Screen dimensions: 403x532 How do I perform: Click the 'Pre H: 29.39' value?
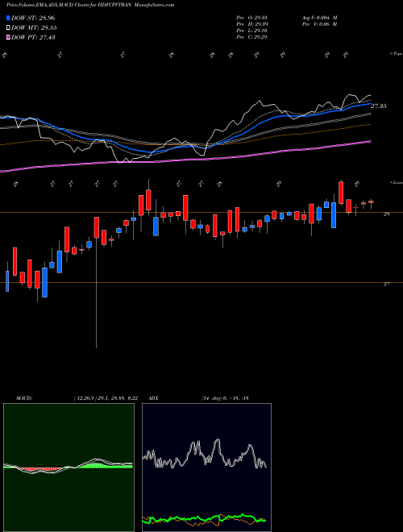(251, 24)
